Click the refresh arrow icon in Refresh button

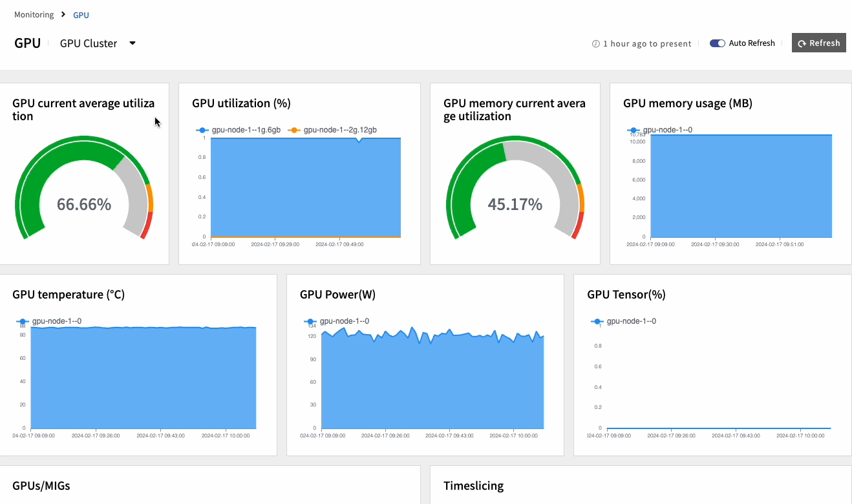[x=802, y=43]
